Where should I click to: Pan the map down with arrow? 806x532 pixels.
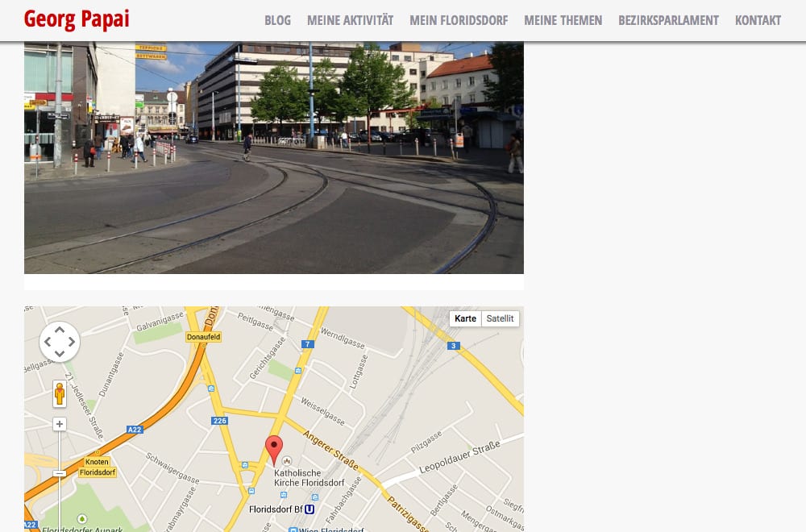[60, 354]
